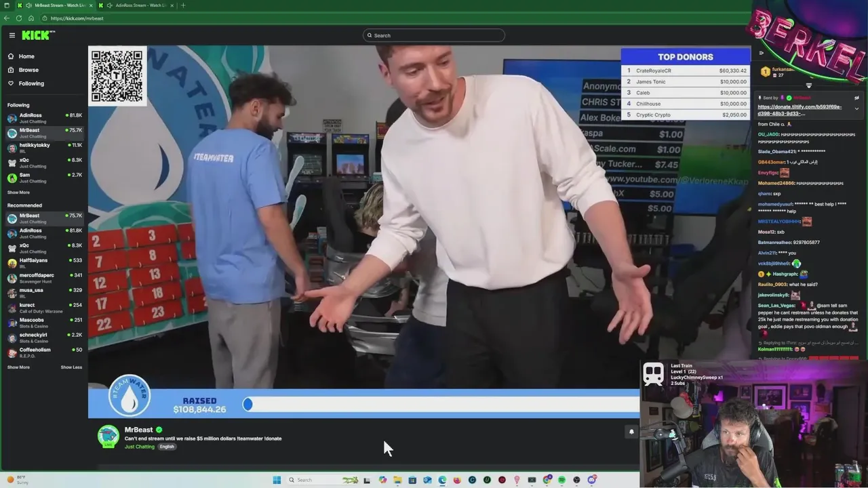Open Copilot from the taskbar

point(382,480)
